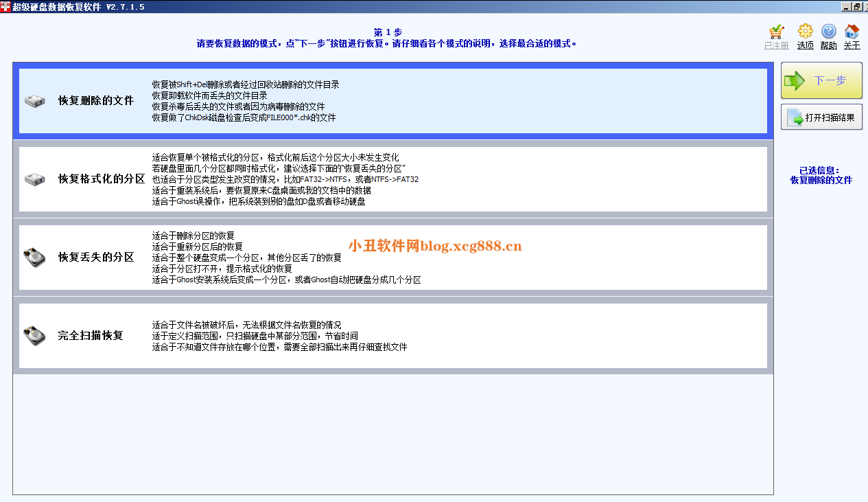This screenshot has height=502, width=868.
Task: Click the 已注册 label
Action: [x=777, y=45]
